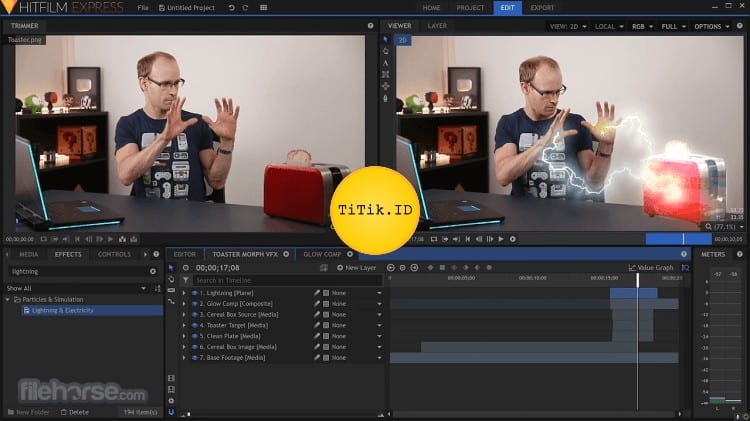
Task: Toggle the timeline snapping magnet icon
Action: (171, 411)
